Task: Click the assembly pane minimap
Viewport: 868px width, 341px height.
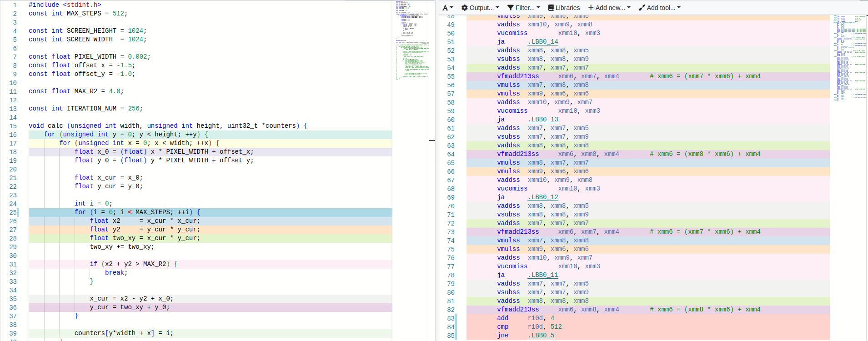Action: tap(850, 58)
